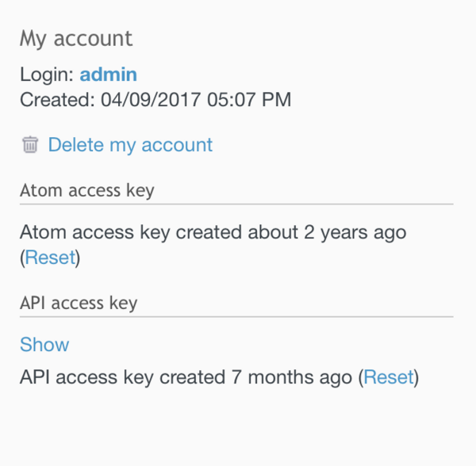Click the Atom access key section heading
This screenshot has width=476, height=466.
point(87,190)
